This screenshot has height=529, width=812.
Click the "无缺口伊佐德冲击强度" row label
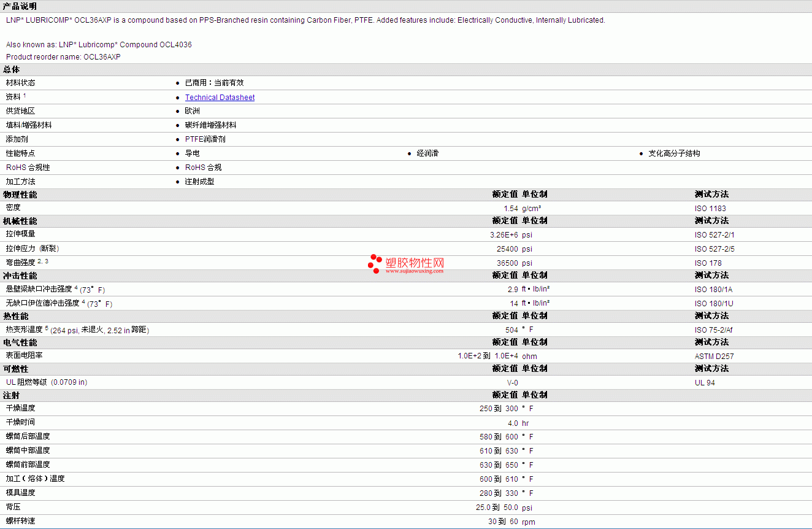pos(43,303)
